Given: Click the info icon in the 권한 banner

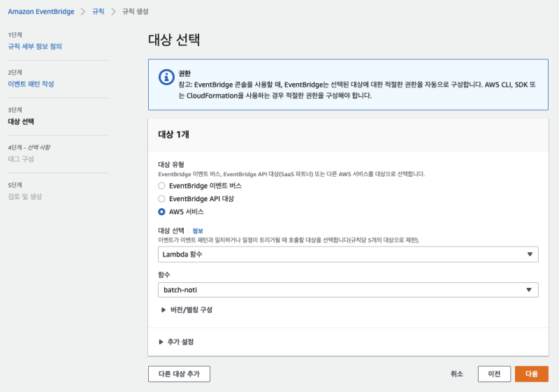Looking at the screenshot, I should pyautogui.click(x=166, y=77).
